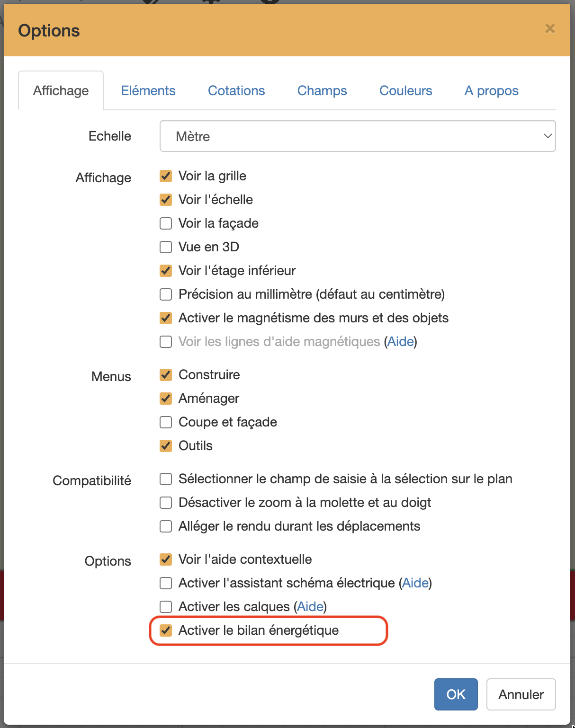575x728 pixels.
Task: Enable the 'Voir la façade' checkbox
Action: pos(166,223)
